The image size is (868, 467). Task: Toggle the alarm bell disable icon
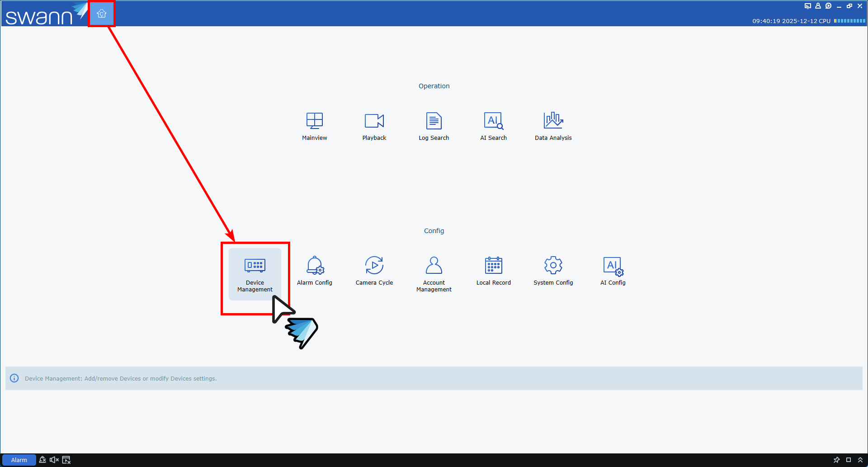click(x=42, y=460)
